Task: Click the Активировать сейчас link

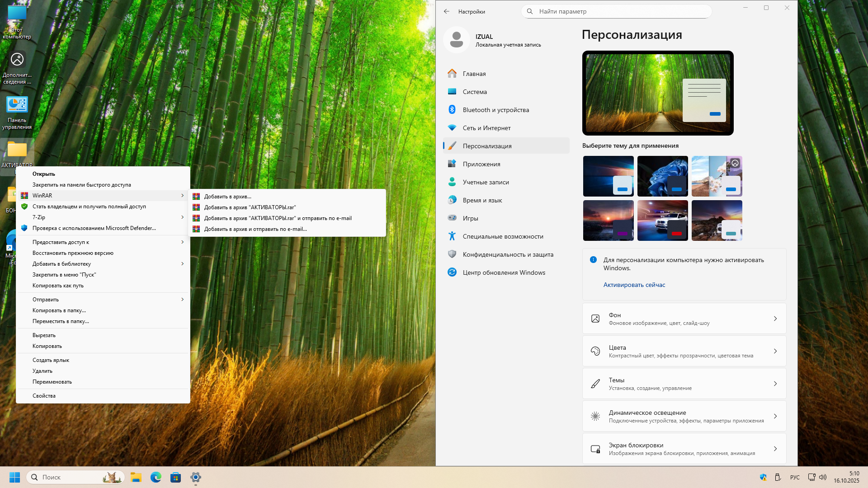Action: 634,285
